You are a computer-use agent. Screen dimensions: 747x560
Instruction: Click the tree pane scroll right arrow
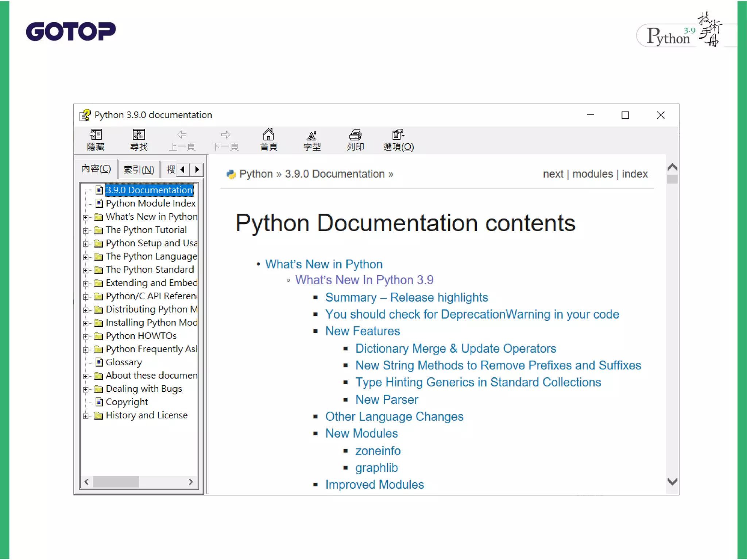191,482
